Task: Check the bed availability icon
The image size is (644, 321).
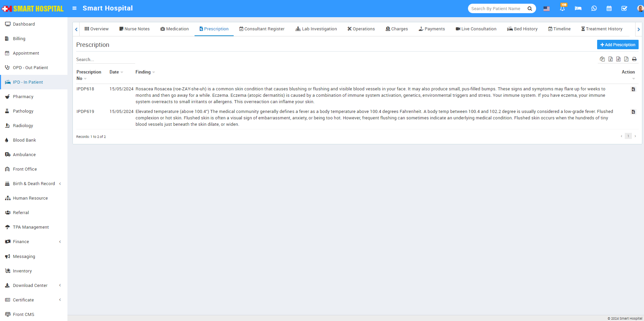Action: pos(578,8)
